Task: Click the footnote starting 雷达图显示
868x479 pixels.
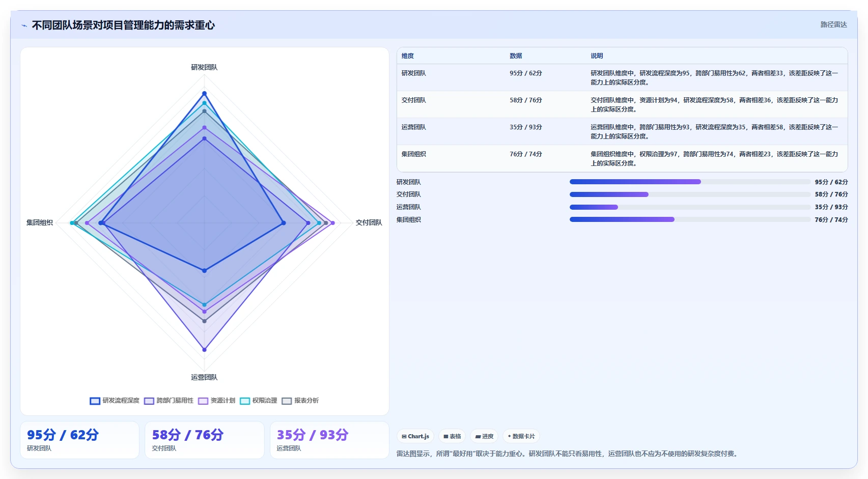Action: [x=568, y=454]
